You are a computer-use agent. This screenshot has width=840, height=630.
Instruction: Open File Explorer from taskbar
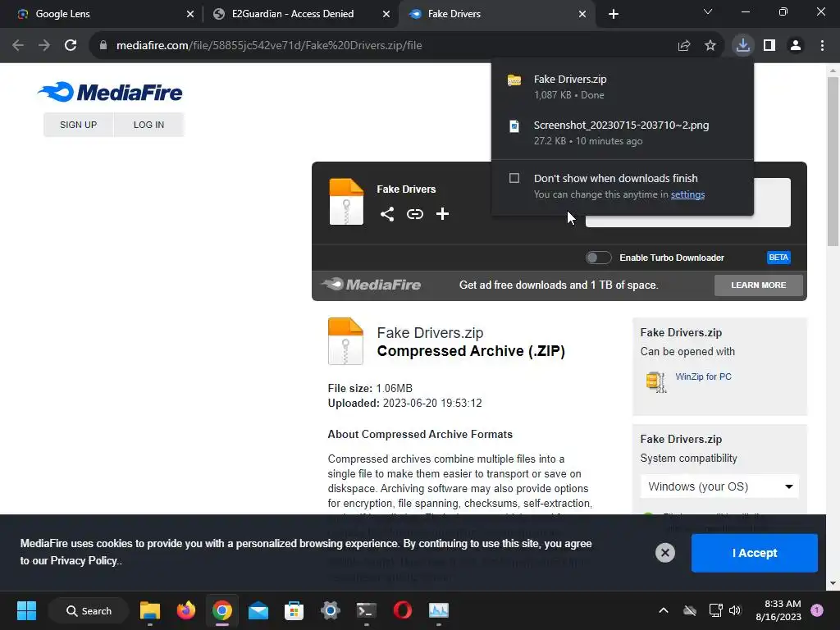point(150,610)
